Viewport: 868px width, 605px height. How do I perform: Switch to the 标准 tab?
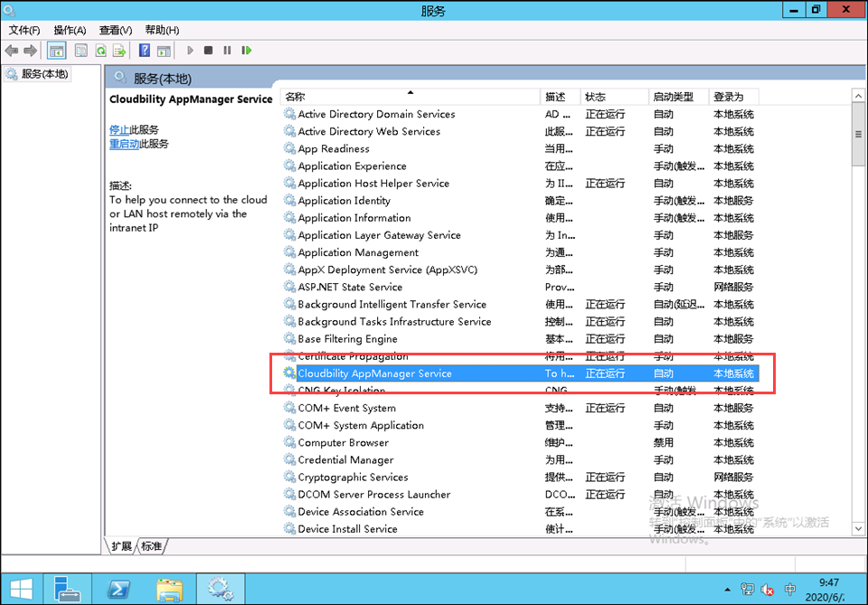pos(152,546)
